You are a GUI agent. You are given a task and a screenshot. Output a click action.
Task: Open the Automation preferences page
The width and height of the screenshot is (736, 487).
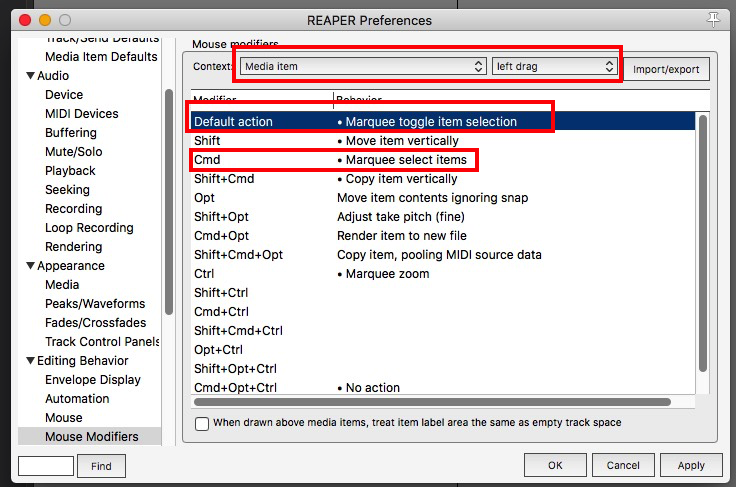[77, 399]
